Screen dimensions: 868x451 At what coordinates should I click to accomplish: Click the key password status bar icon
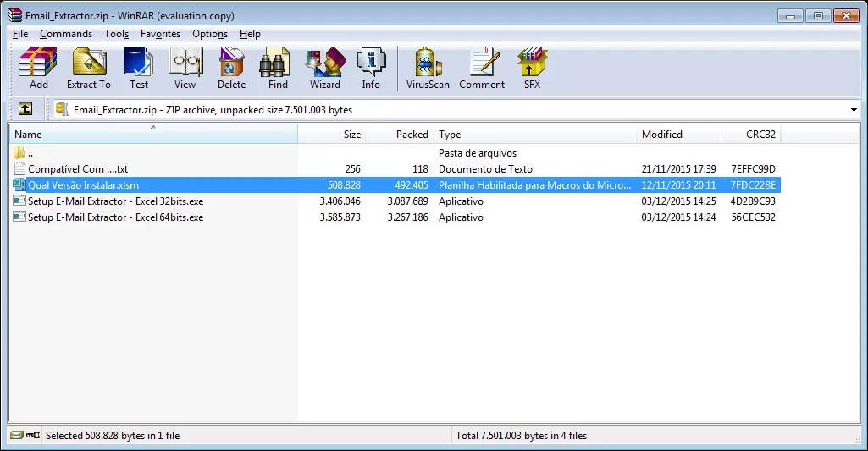point(33,436)
